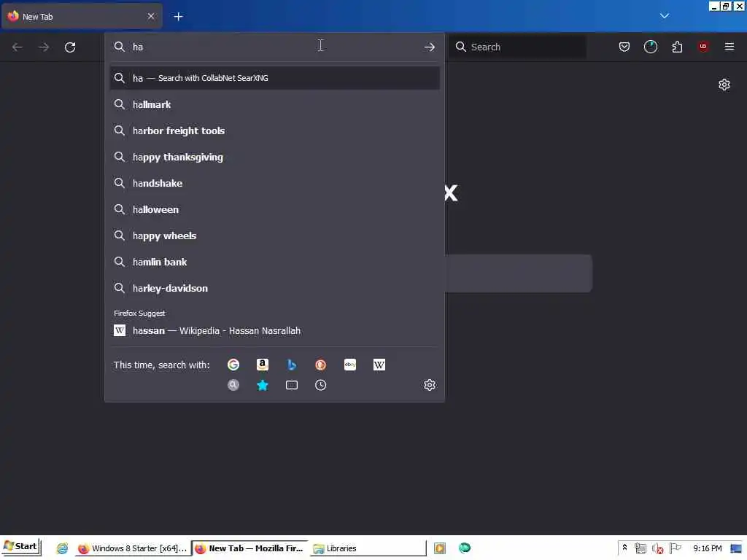Search with Wikipedia this time
747x560 pixels.
379,365
